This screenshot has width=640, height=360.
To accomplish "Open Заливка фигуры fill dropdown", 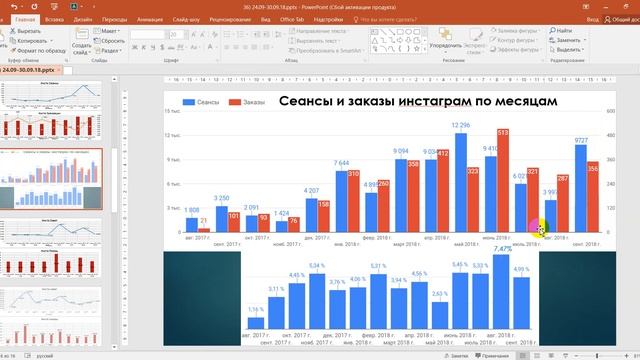I will coord(515,31).
